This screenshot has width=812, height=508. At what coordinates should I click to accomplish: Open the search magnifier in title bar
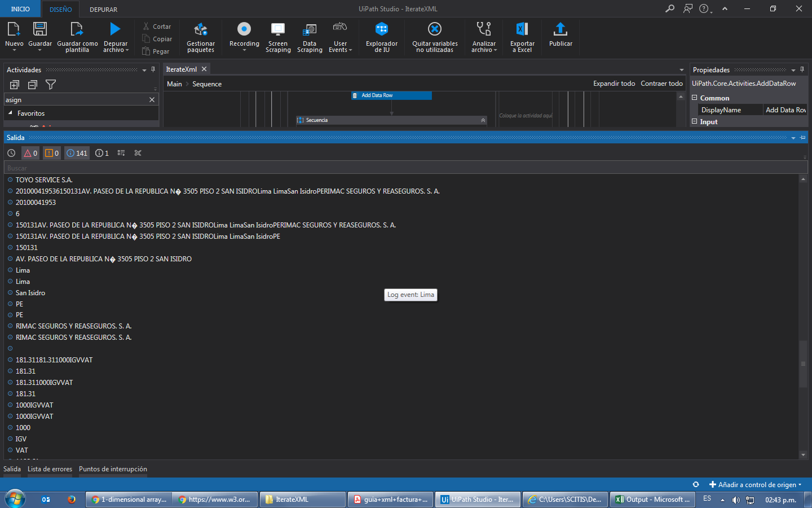(x=670, y=8)
